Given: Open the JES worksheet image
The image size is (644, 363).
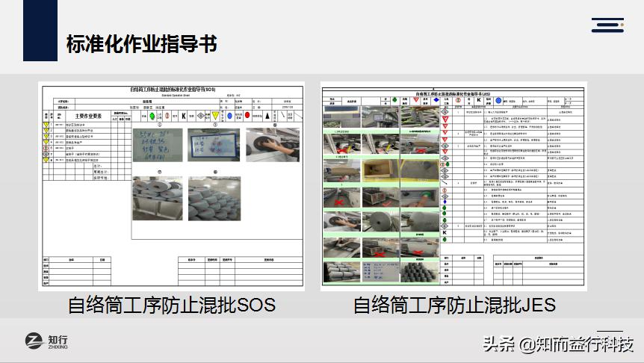Looking at the screenshot, I should click(x=453, y=186).
